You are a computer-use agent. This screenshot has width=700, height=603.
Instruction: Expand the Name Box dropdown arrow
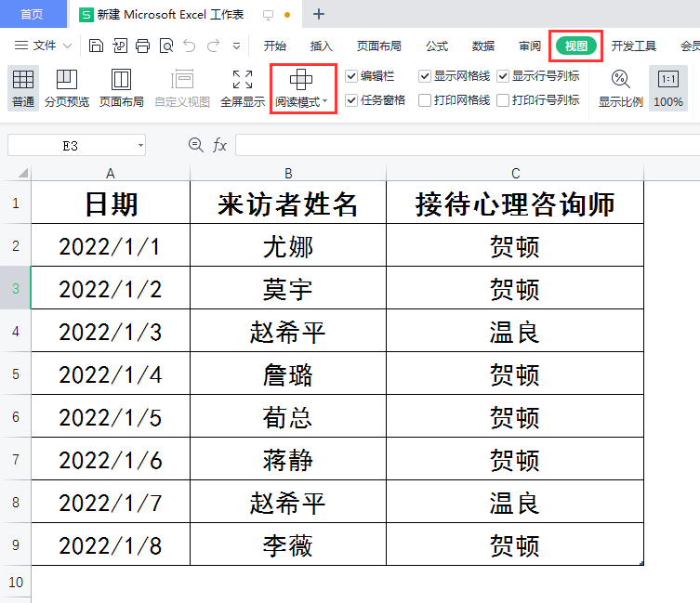pyautogui.click(x=140, y=146)
